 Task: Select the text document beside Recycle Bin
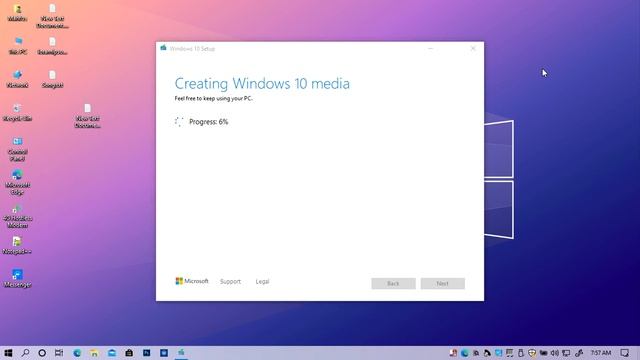click(x=87, y=116)
